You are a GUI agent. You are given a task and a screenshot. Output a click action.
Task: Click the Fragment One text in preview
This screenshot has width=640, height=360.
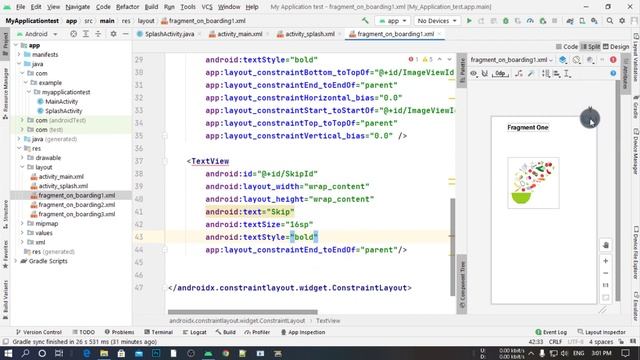click(x=528, y=127)
